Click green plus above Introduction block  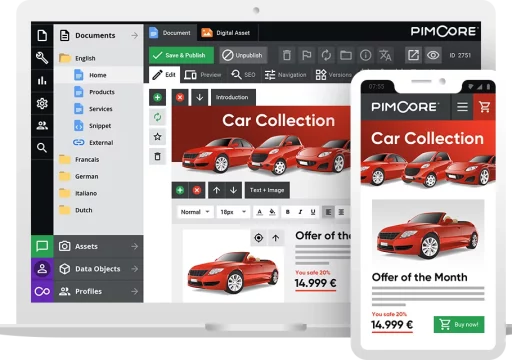coord(157,97)
